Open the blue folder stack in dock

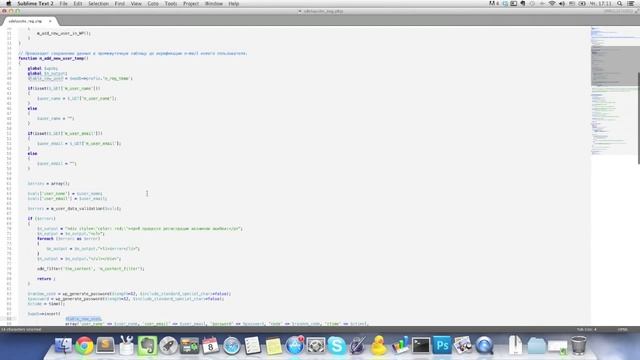(x=536, y=345)
